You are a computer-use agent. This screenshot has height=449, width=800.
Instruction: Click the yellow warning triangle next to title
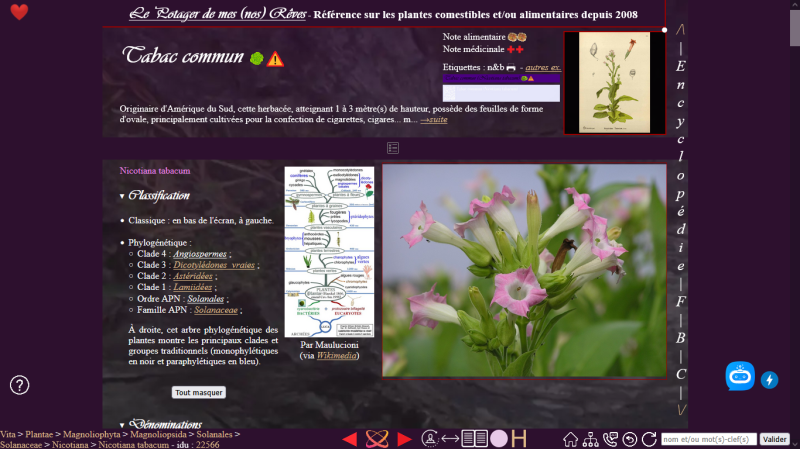(x=275, y=59)
